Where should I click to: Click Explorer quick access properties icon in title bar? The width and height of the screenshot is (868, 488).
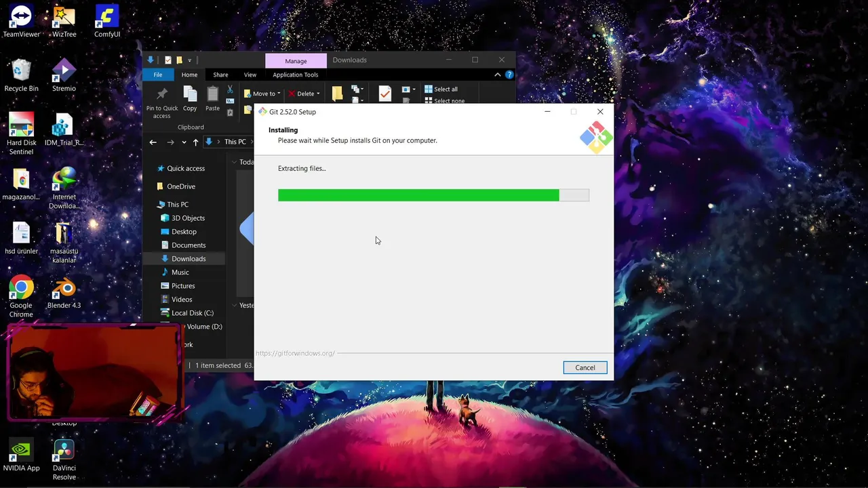168,60
